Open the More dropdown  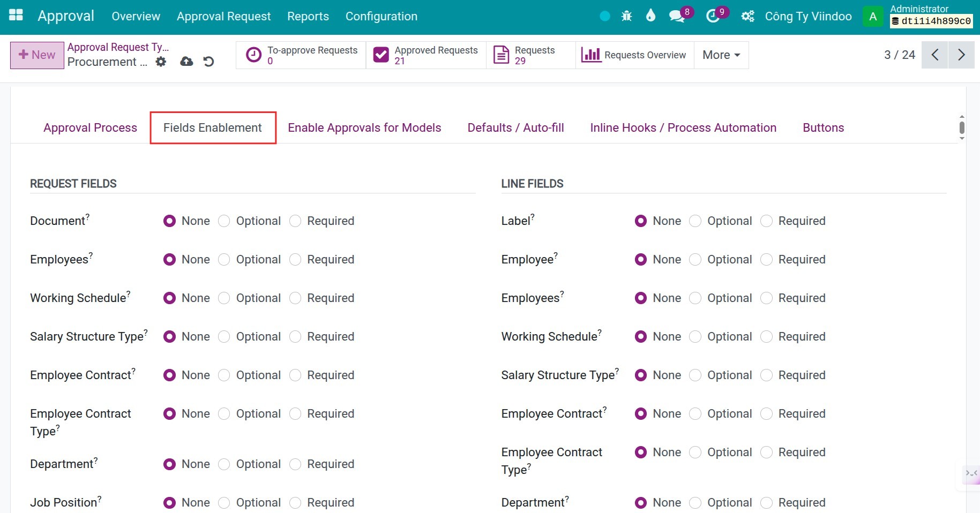(720, 55)
